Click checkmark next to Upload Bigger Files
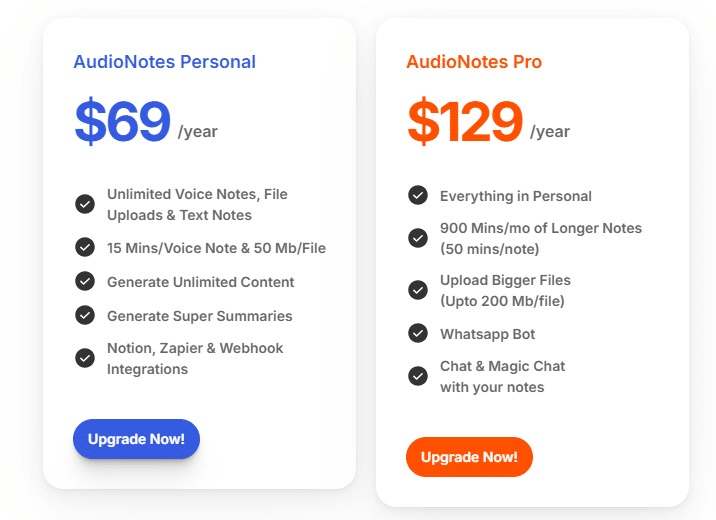The width and height of the screenshot is (716, 520). click(418, 290)
